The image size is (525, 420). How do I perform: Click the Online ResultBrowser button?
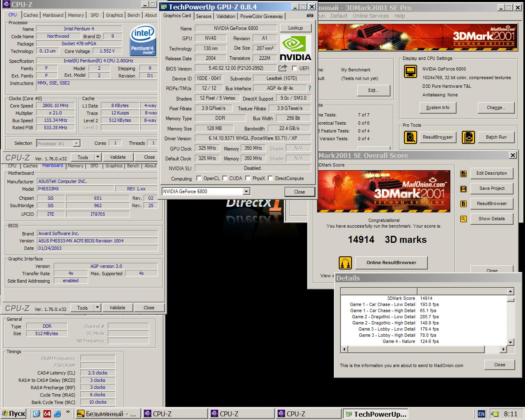point(391,262)
